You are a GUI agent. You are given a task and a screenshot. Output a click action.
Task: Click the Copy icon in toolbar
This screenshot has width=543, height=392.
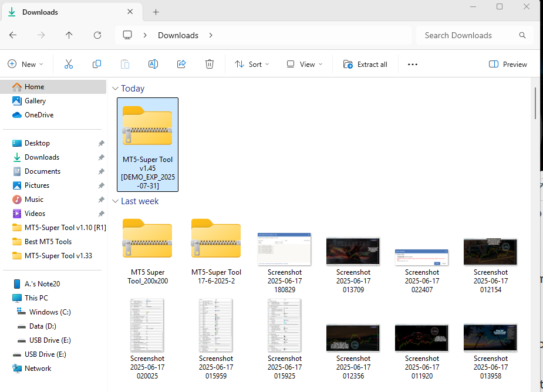coord(97,65)
